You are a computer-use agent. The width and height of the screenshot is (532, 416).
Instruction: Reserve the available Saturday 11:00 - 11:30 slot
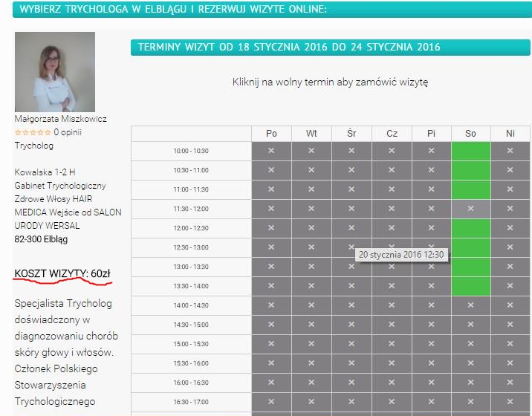coord(470,189)
